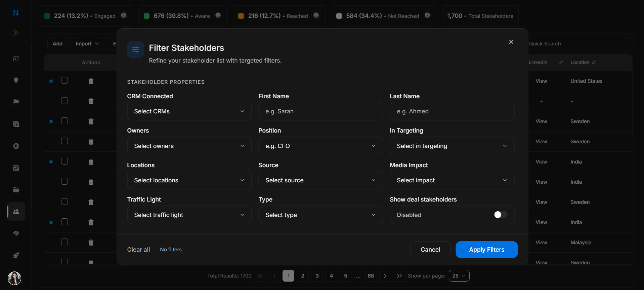Open the Select source dropdown
This screenshot has height=290, width=644.
(x=320, y=180)
